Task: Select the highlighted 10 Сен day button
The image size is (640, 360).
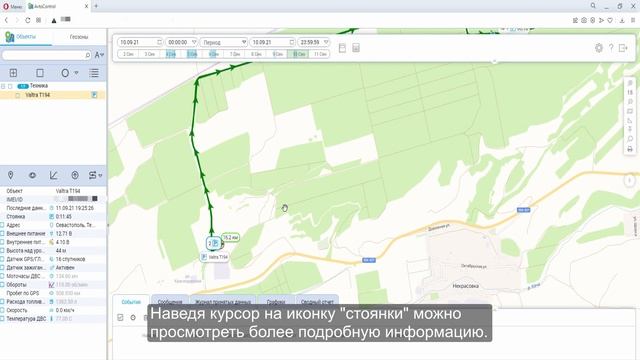Action: [298, 54]
